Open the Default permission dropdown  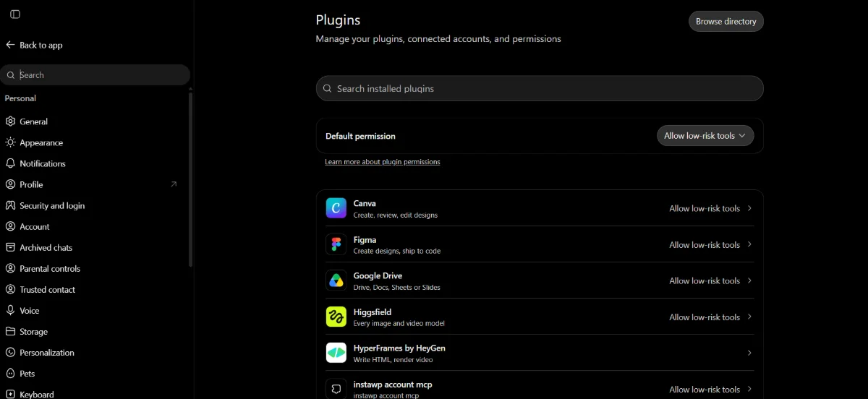tap(705, 136)
